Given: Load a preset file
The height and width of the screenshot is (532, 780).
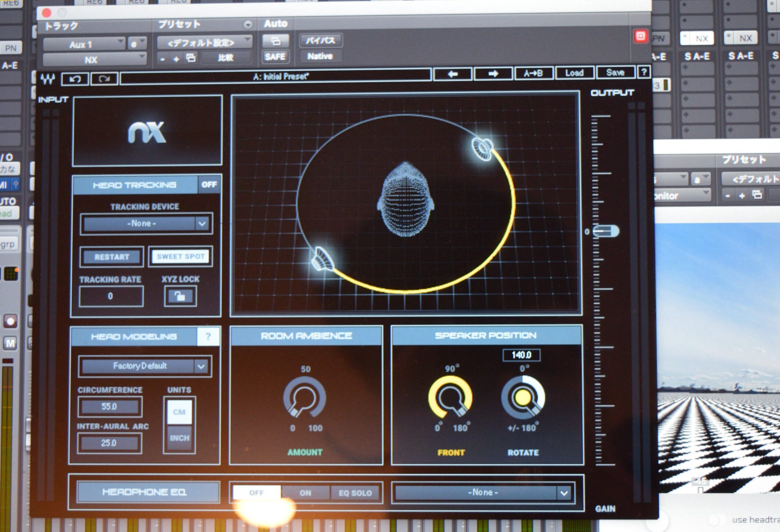Looking at the screenshot, I should (x=575, y=73).
